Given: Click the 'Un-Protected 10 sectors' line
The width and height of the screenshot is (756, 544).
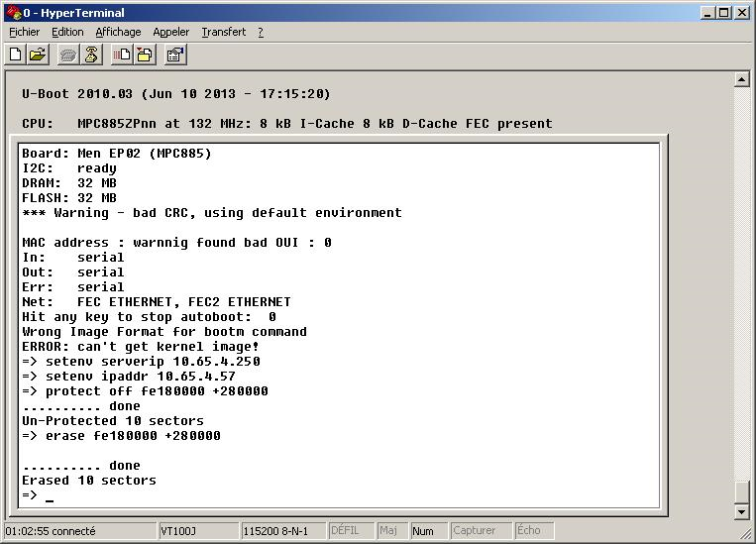Looking at the screenshot, I should [113, 421].
